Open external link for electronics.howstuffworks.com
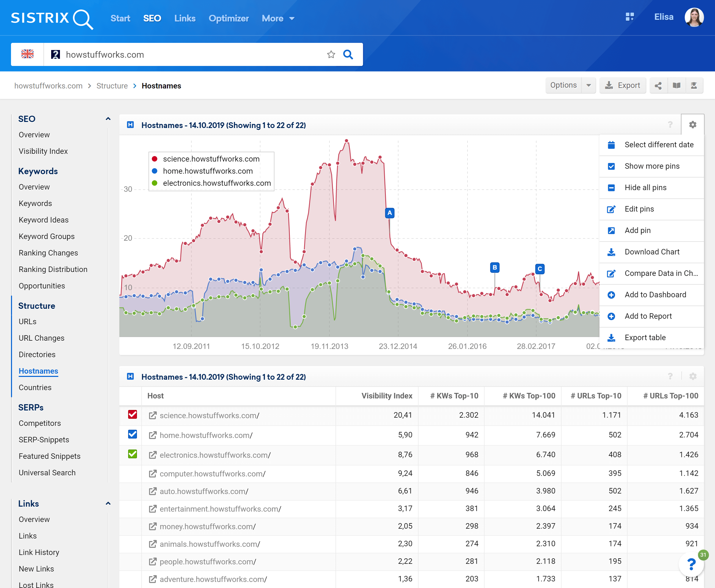The width and height of the screenshot is (715, 588). (x=153, y=455)
